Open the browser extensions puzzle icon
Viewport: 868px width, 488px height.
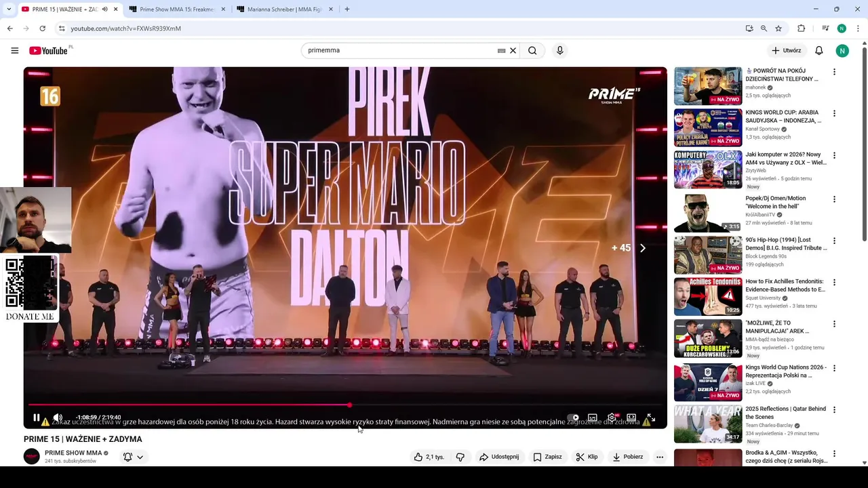point(801,28)
